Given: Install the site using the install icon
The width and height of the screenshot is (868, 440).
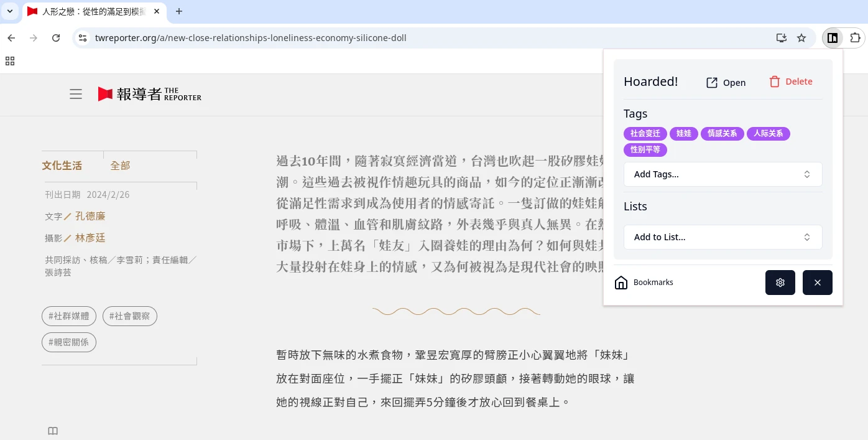Looking at the screenshot, I should tap(781, 38).
